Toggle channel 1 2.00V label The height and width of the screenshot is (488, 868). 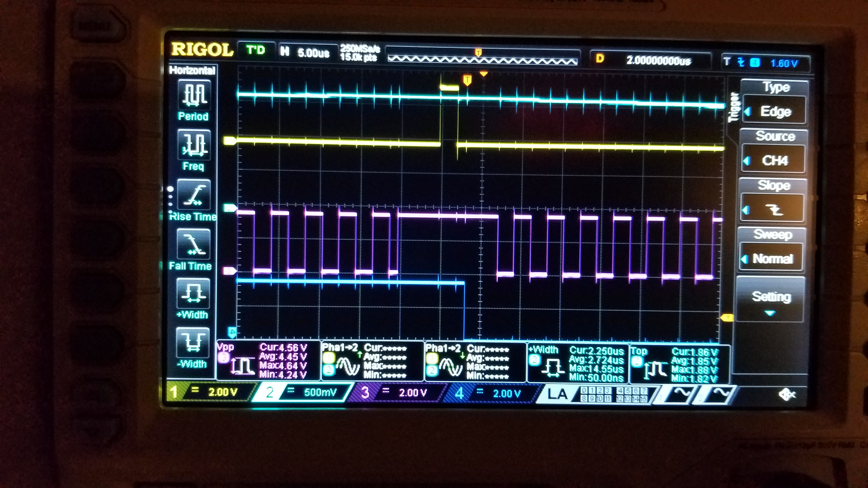pyautogui.click(x=210, y=392)
